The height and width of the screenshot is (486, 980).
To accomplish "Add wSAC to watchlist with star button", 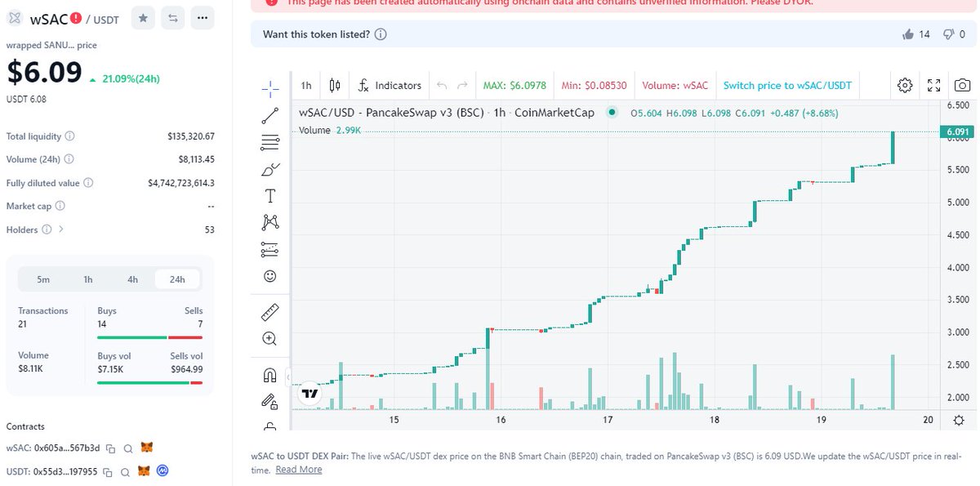I will coord(143,18).
